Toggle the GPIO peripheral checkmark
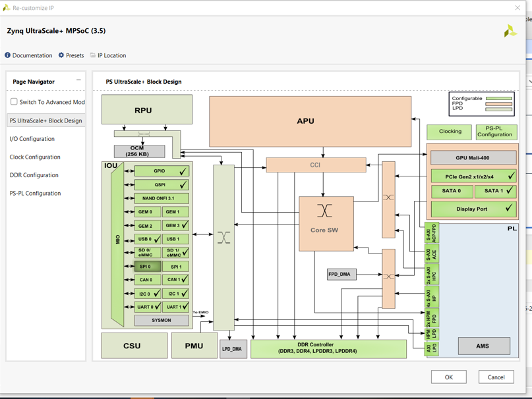Viewport: 532px width, 399px height. point(183,171)
